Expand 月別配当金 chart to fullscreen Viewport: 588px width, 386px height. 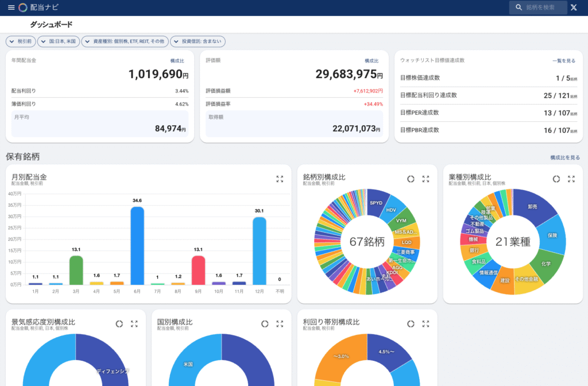(280, 179)
